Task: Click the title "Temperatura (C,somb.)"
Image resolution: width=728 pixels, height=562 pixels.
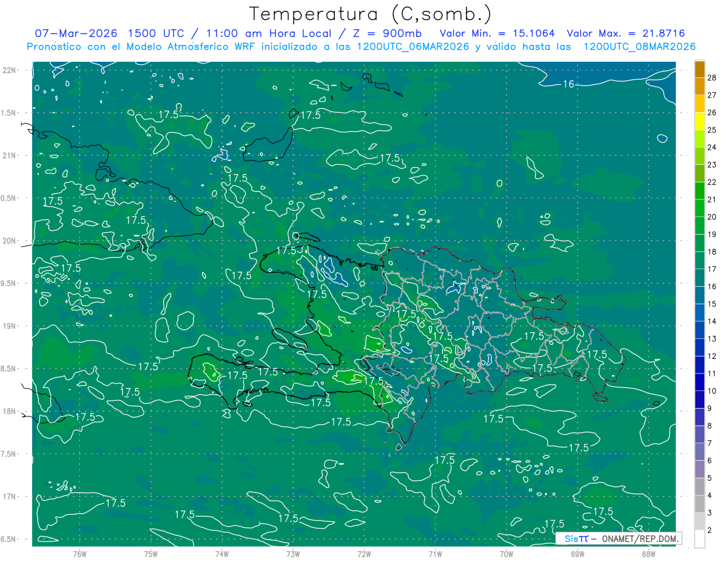Action: tap(371, 14)
